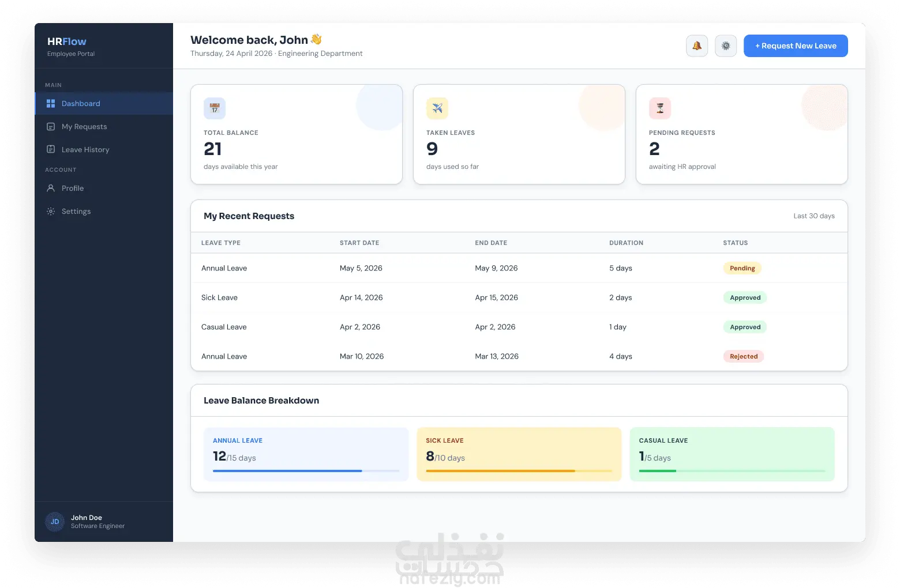Click the date and Engineering Department subtitle
The width and height of the screenshot is (900, 588).
tap(276, 54)
